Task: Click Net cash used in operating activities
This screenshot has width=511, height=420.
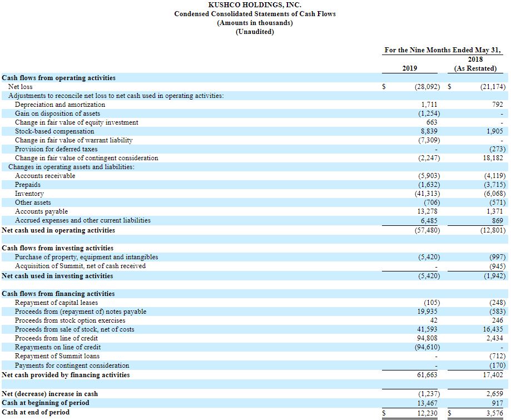Action: coord(58,230)
